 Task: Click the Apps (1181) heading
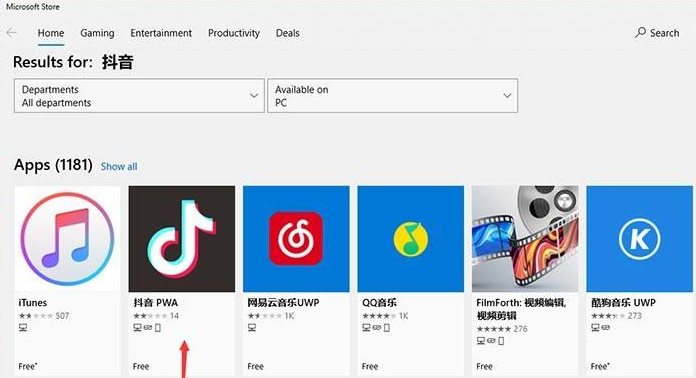pos(53,165)
